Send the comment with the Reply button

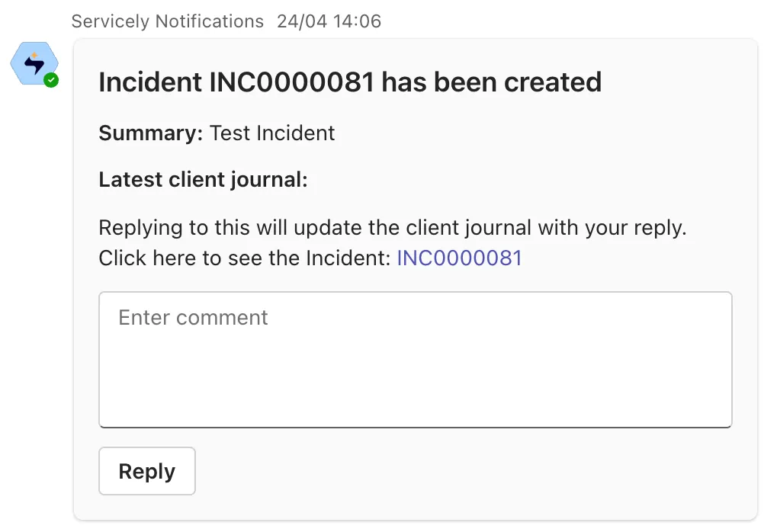(147, 471)
